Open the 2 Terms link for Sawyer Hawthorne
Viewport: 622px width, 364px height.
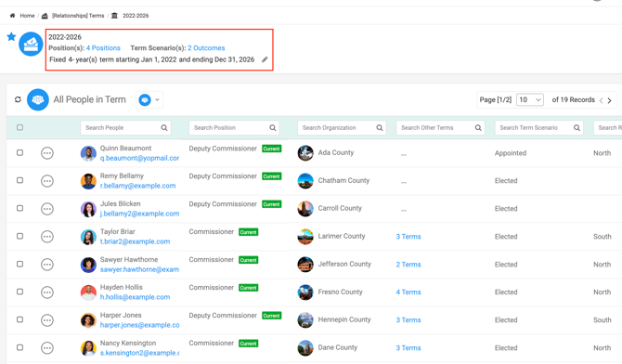click(x=408, y=265)
